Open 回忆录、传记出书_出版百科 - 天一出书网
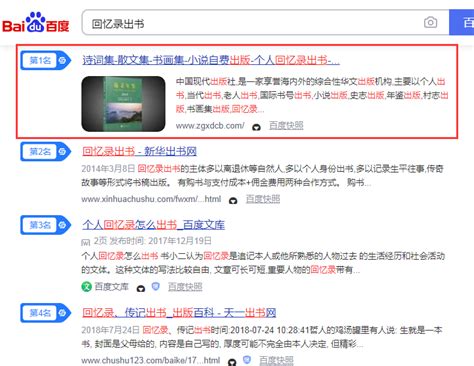Screen dimensions: 474x366 179,313
